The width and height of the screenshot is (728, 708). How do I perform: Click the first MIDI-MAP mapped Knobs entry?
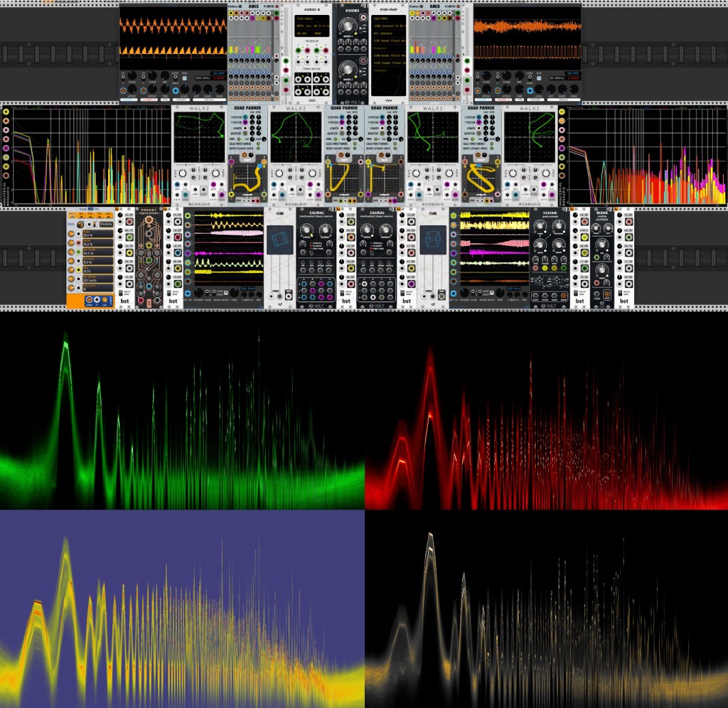point(389,41)
